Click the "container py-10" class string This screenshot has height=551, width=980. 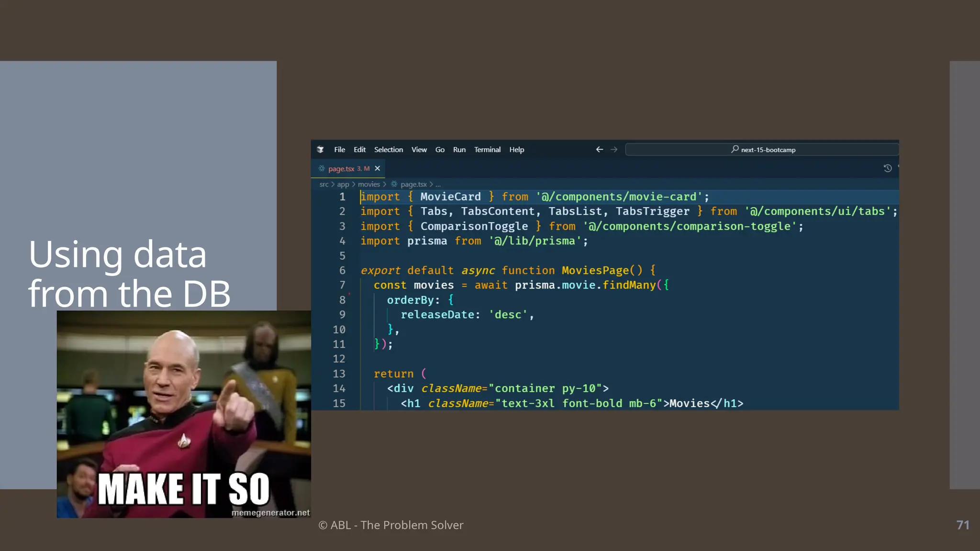545,388
